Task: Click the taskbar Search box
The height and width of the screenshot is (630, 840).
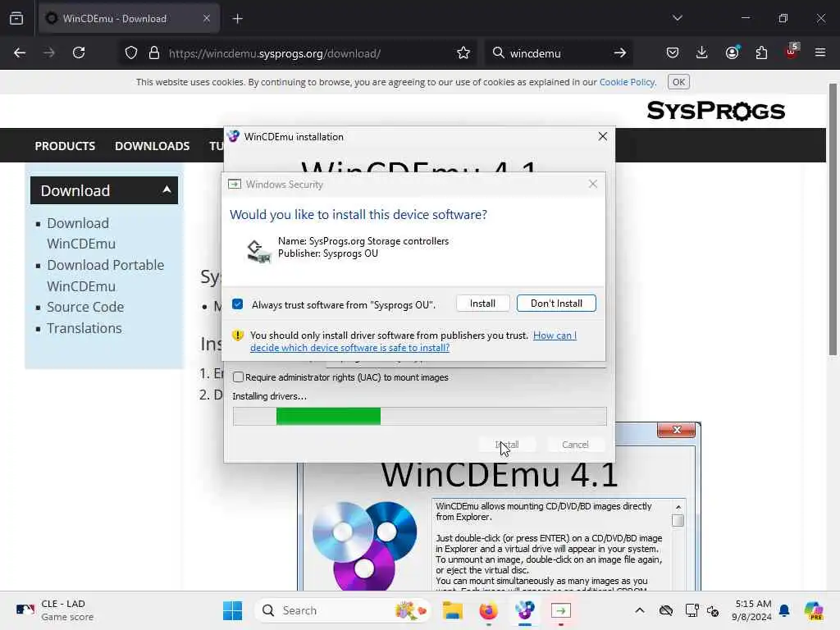Action: [x=343, y=610]
